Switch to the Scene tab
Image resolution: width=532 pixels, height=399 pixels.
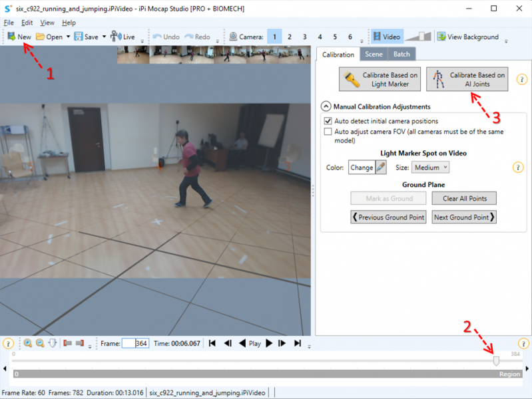click(374, 55)
